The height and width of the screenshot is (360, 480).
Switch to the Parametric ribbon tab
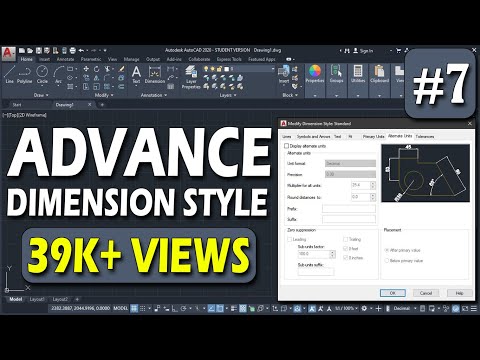[x=91, y=59]
